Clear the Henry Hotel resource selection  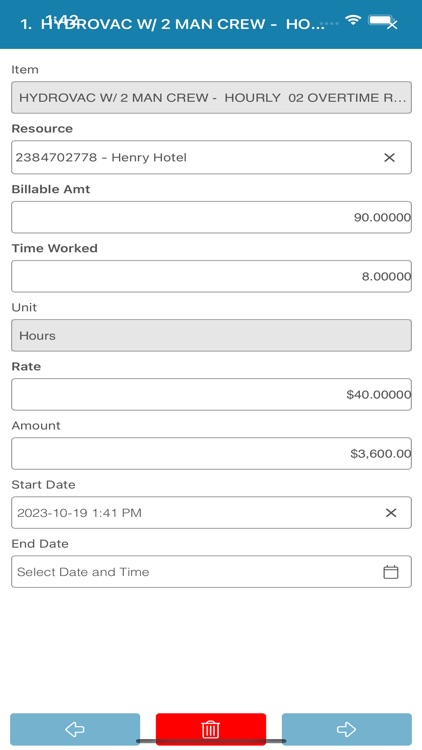389,157
